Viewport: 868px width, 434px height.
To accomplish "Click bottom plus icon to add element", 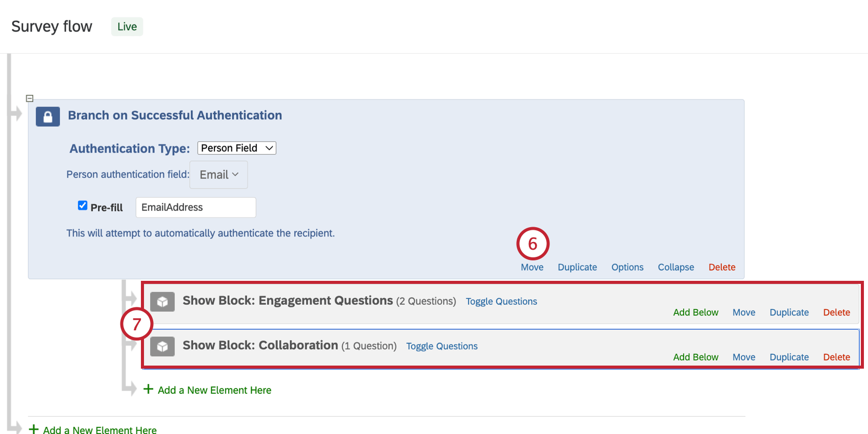I will click(x=34, y=429).
